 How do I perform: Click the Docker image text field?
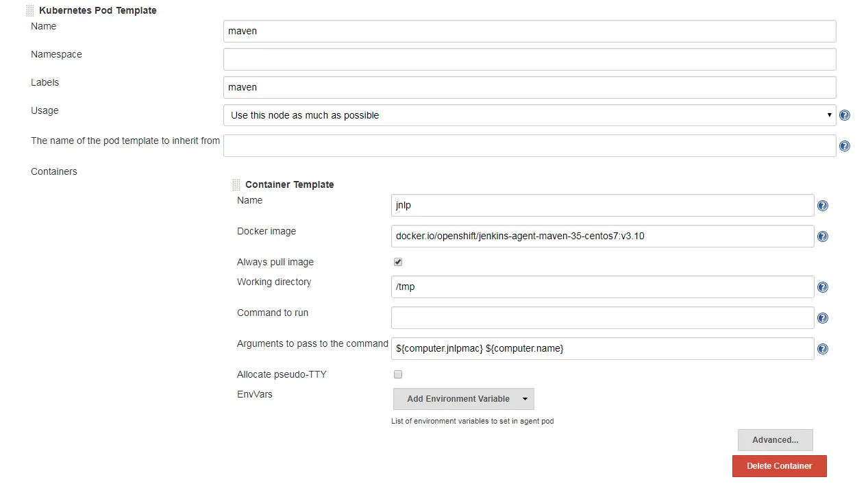coord(602,236)
